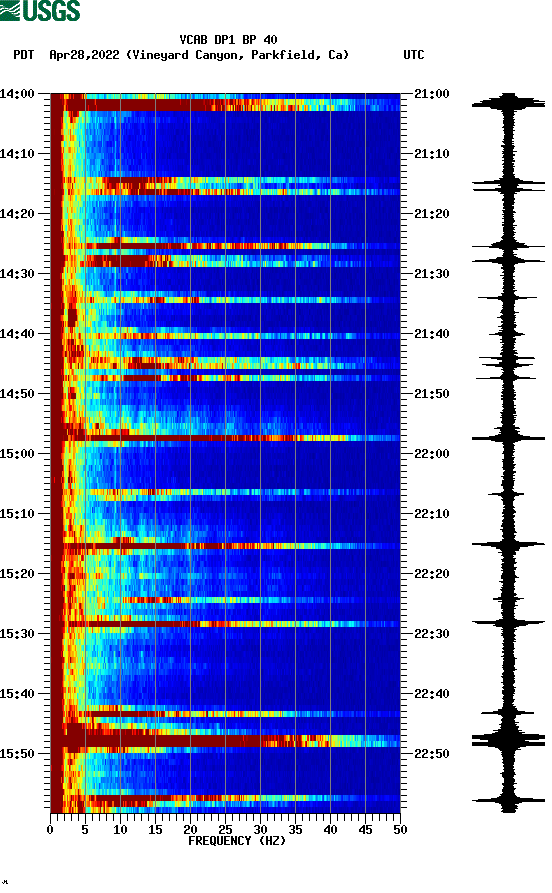552x893 pixels.
Task: Click the 35 Hz axis tick label
Action: [295, 830]
